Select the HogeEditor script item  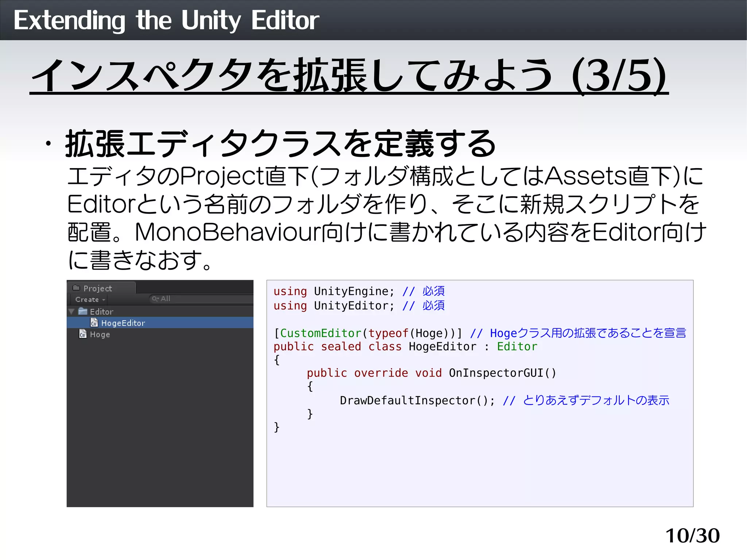160,323
